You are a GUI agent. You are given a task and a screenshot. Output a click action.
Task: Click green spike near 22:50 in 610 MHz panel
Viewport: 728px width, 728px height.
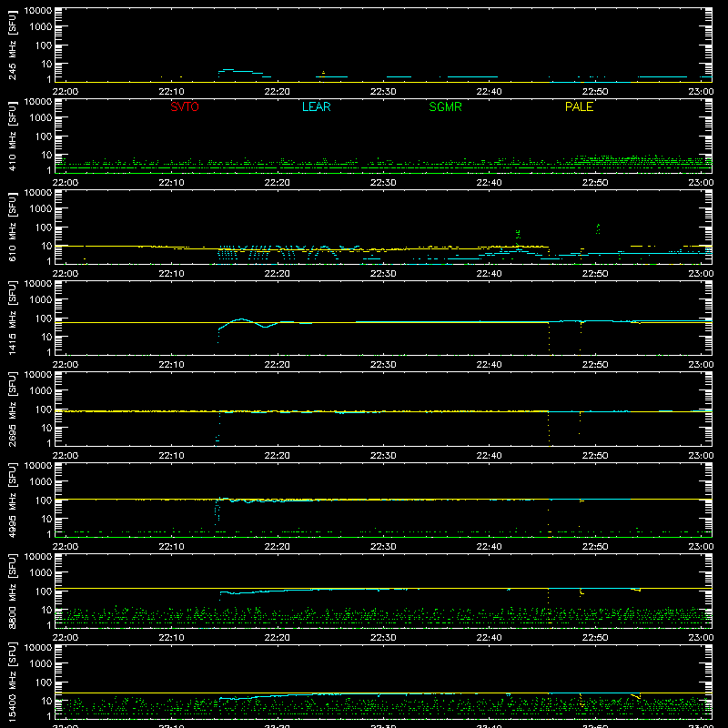coord(598,229)
